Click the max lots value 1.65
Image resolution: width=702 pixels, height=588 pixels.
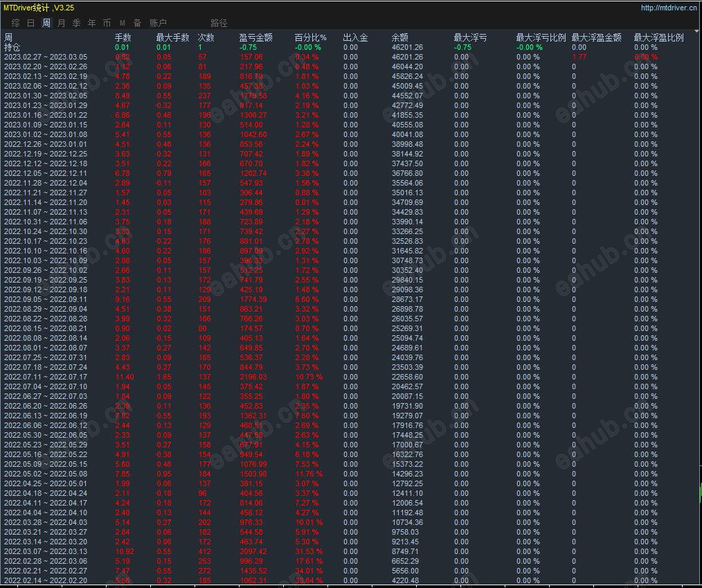point(164,377)
